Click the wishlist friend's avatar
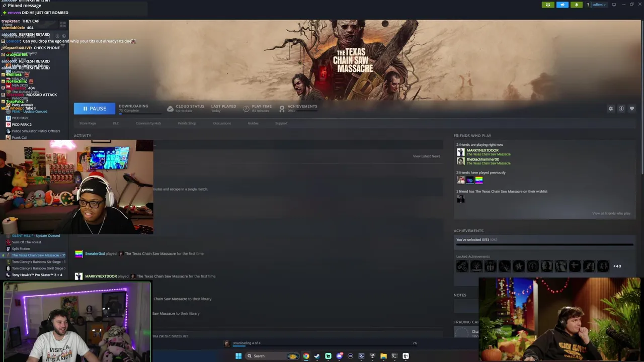The image size is (644, 362). click(460, 199)
